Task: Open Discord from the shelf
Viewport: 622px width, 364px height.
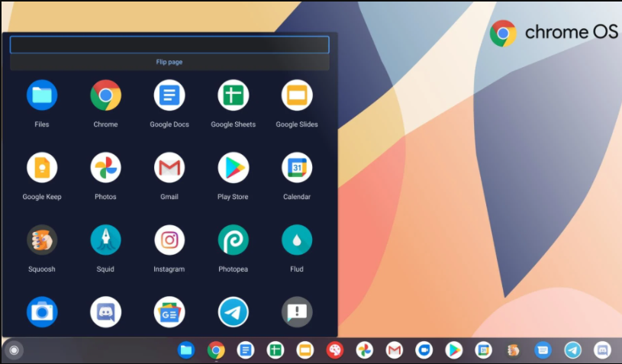Action: pos(603,350)
